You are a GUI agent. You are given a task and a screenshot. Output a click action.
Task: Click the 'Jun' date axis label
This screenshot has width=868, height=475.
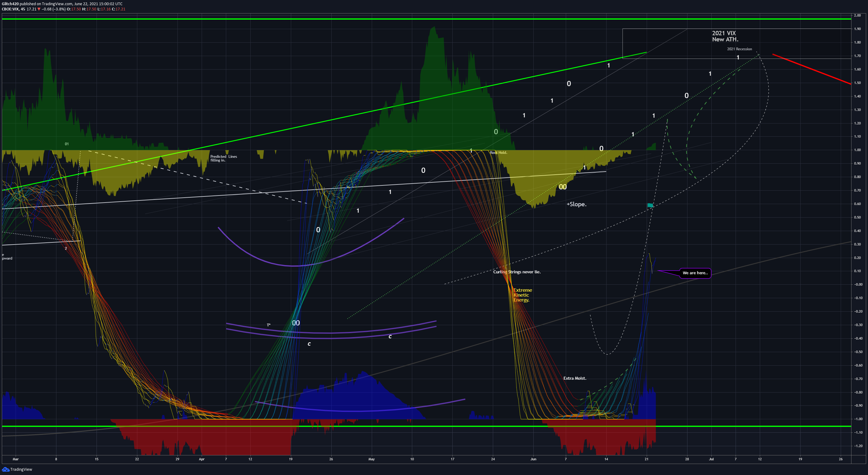point(533,459)
